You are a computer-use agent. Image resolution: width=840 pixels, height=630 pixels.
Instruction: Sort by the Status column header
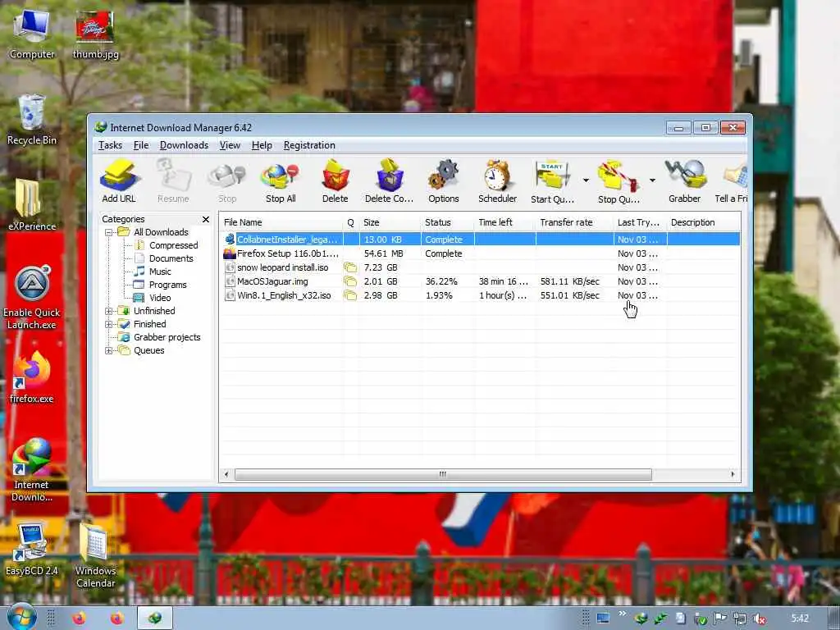[x=448, y=222]
